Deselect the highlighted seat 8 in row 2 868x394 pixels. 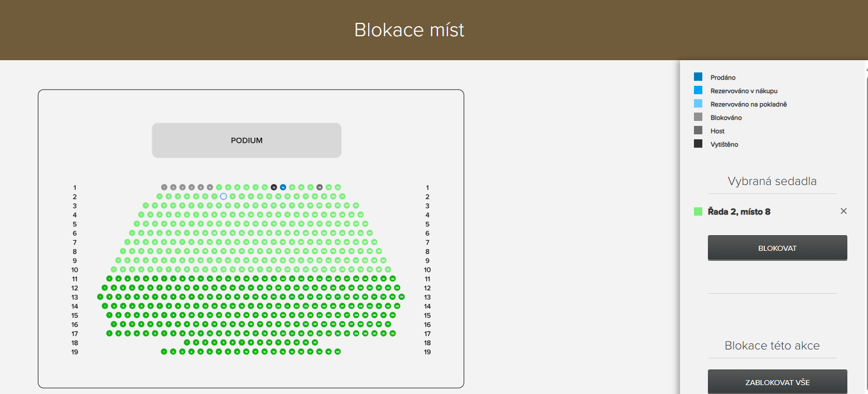[x=223, y=196]
